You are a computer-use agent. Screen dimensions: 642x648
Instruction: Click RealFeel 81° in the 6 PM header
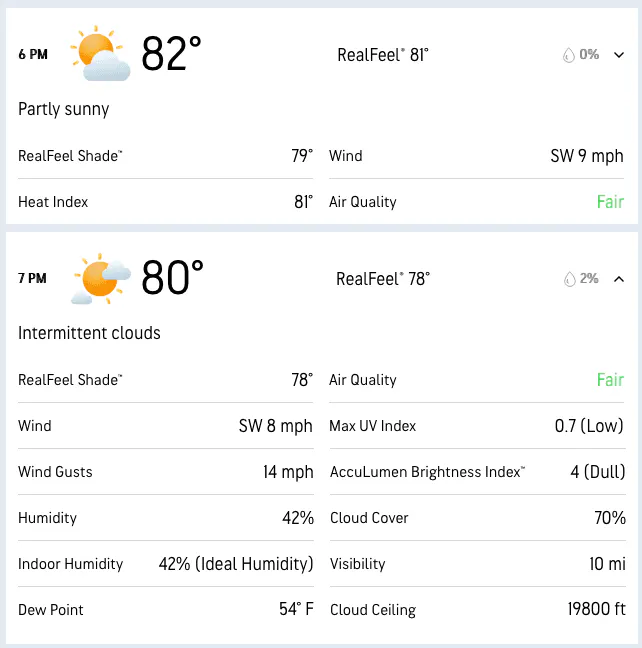point(383,55)
